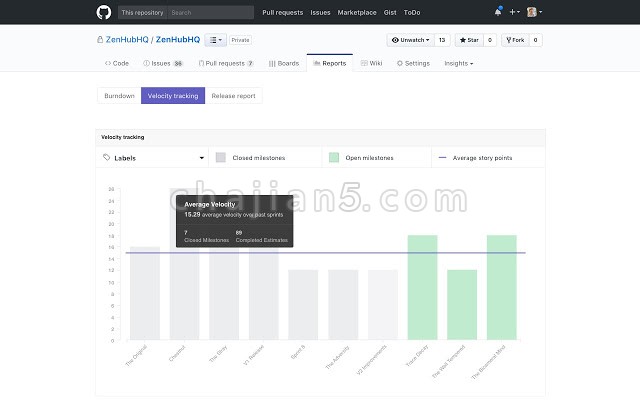Click the V2 Improvements milestone bar

[383, 304]
